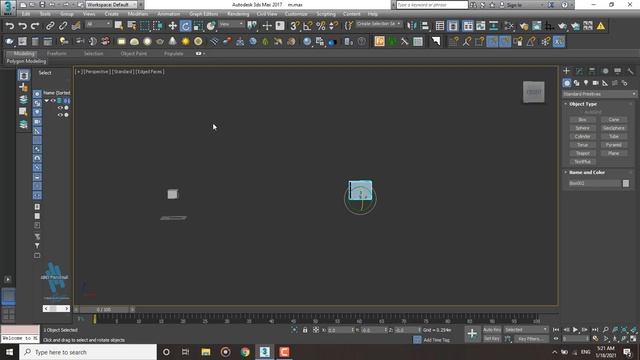Select the Select and Place tool
This screenshot has width=640, height=360.
[211, 26]
